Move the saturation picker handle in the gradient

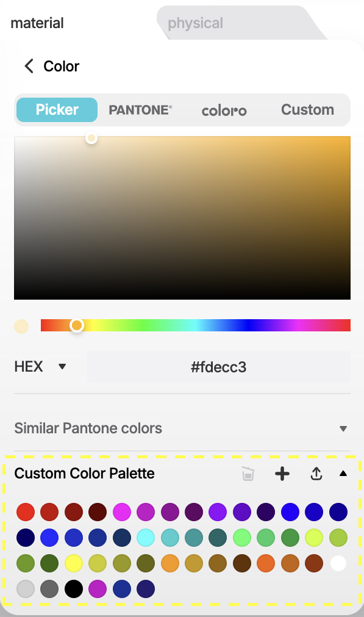tap(91, 138)
